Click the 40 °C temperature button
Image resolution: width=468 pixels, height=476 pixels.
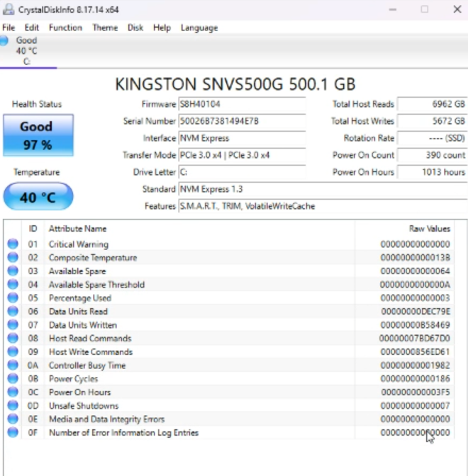[x=38, y=197]
